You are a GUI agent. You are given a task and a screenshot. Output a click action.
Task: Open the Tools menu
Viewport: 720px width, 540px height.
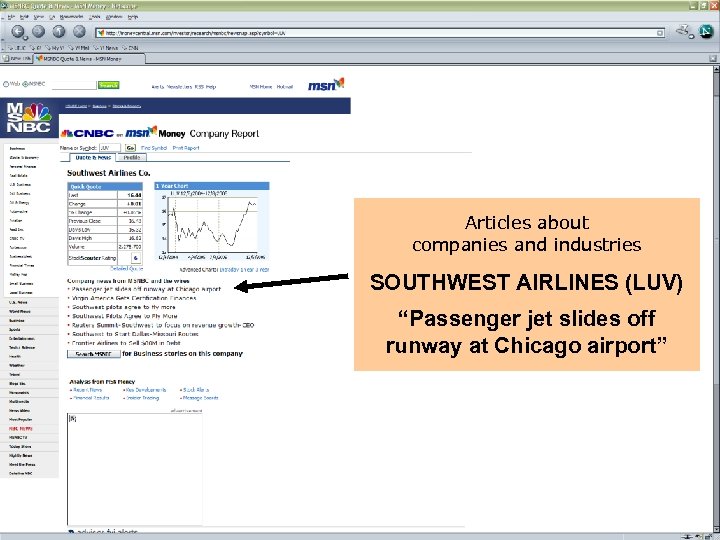(x=95, y=17)
